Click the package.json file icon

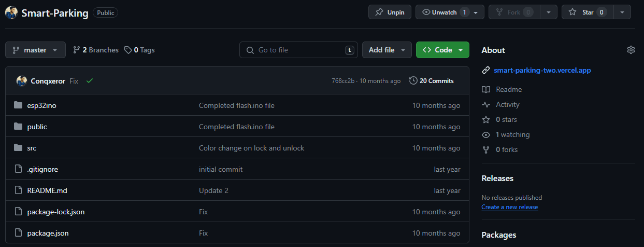[18, 233]
